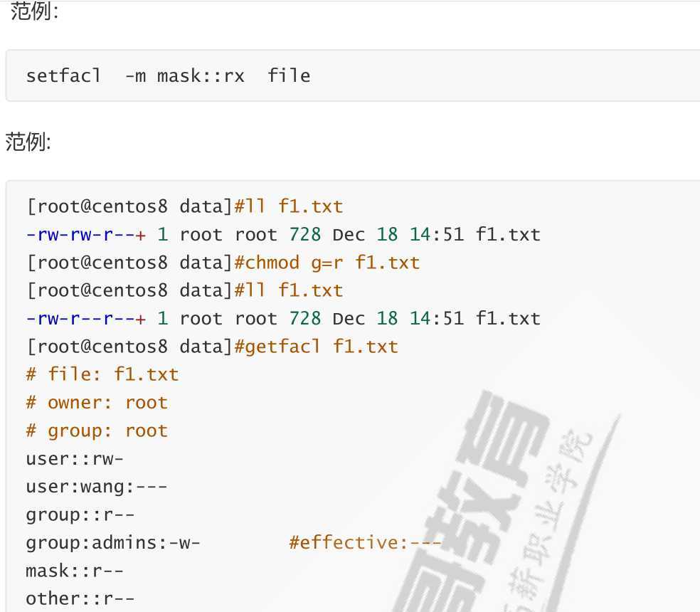Image resolution: width=700 pixels, height=612 pixels.
Task: Click the user:wang:--- entry
Action: [97, 487]
